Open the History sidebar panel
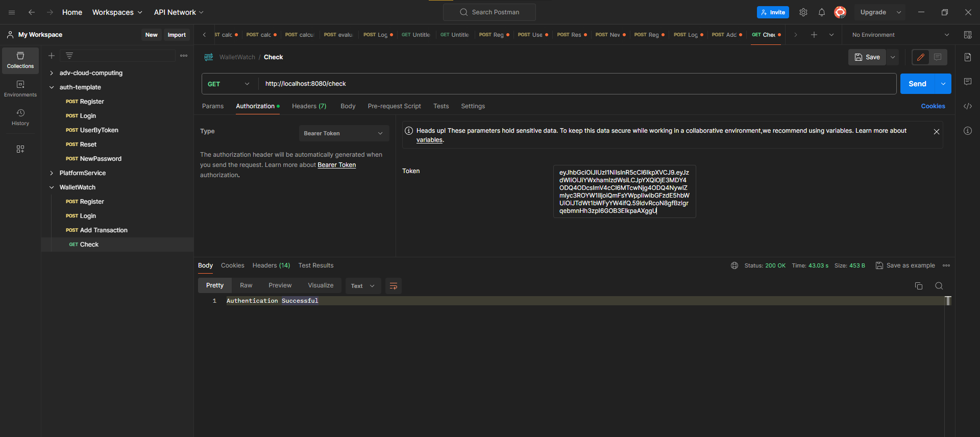Viewport: 980px width, 437px height. 20,117
